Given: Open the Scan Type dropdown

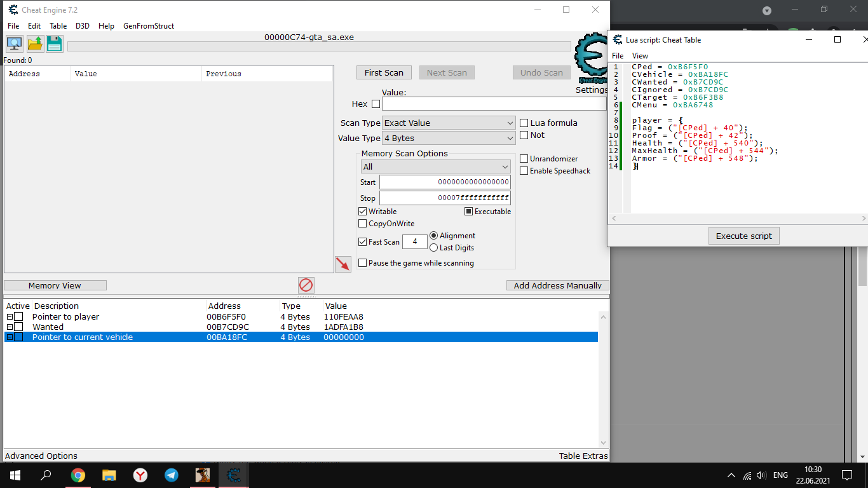Looking at the screenshot, I should [449, 123].
